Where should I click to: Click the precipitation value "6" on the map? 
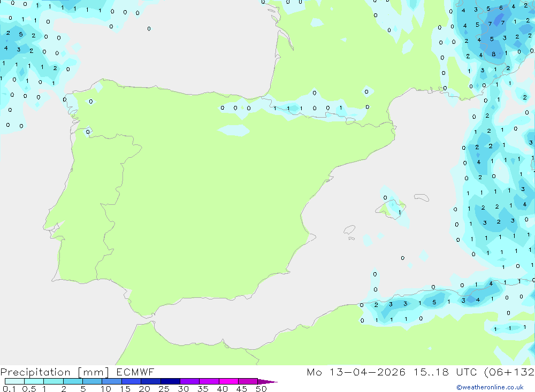click(x=501, y=7)
